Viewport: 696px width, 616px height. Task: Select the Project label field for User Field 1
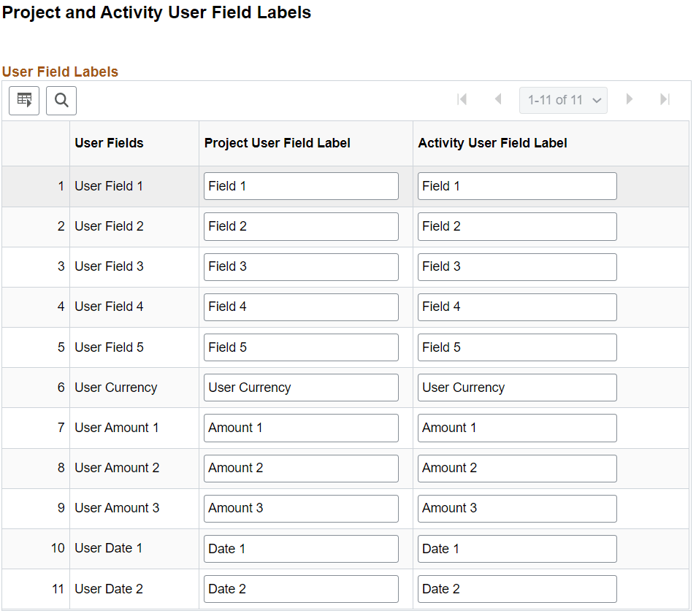point(300,186)
